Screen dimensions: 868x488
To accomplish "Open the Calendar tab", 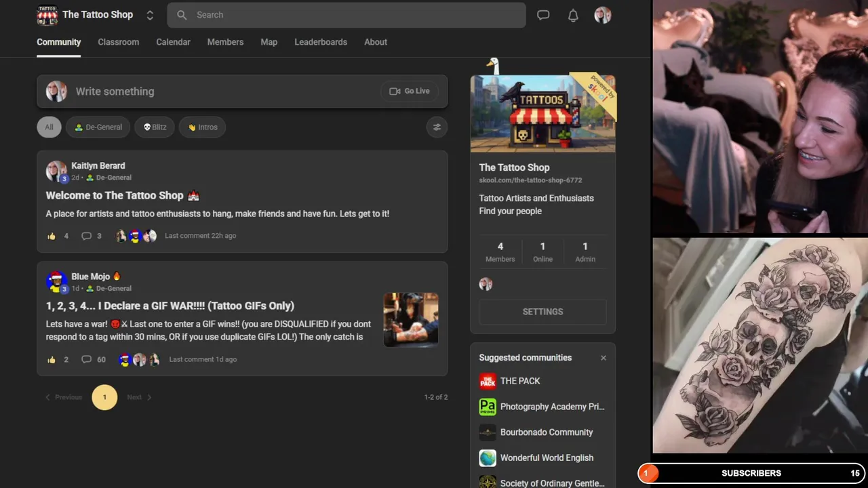I will tap(173, 42).
